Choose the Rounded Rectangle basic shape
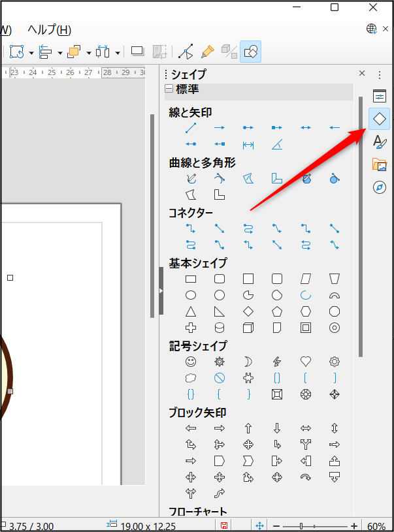The width and height of the screenshot is (394, 532). click(x=220, y=279)
